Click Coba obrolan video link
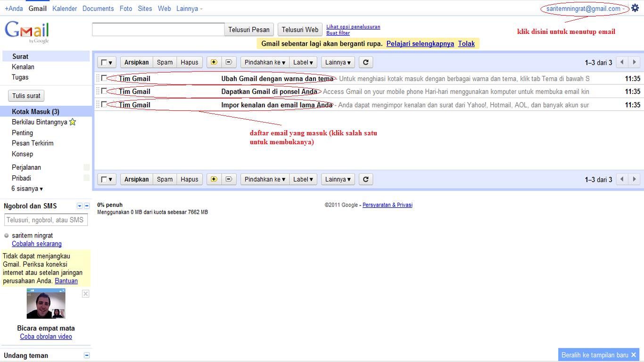Image resolution: width=644 pixels, height=362 pixels. (46, 337)
